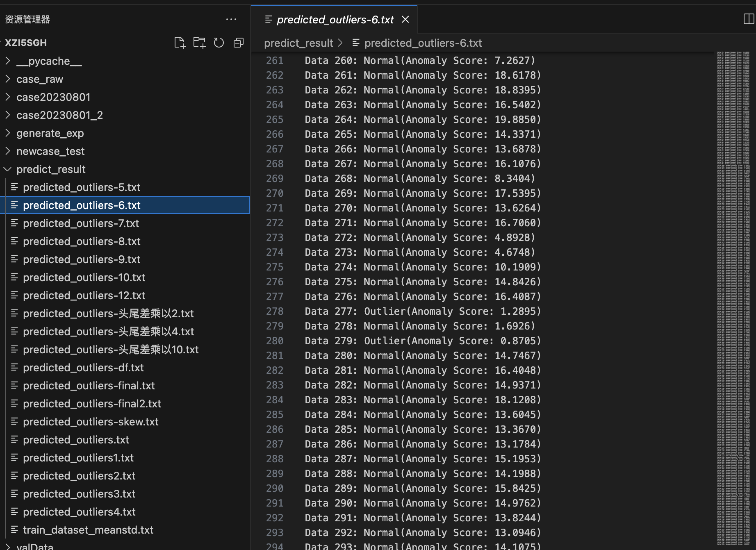The height and width of the screenshot is (550, 756).
Task: Click predict_result in the breadcrumb path
Action: coord(298,43)
